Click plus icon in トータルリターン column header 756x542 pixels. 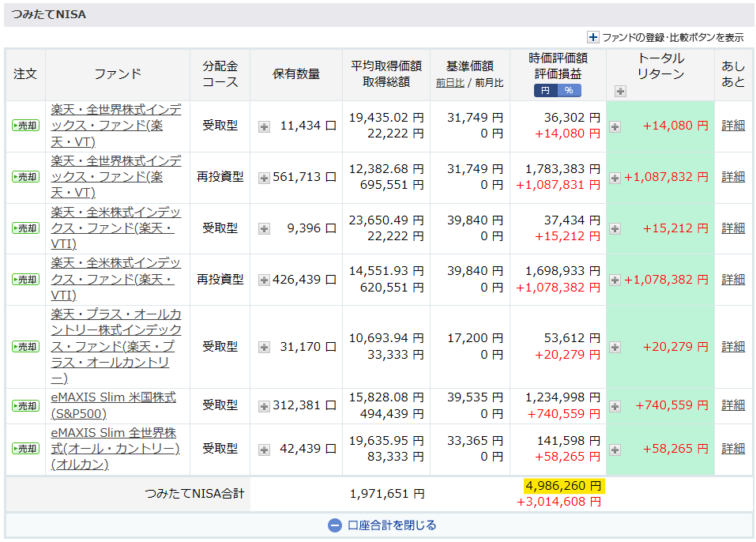point(620,91)
